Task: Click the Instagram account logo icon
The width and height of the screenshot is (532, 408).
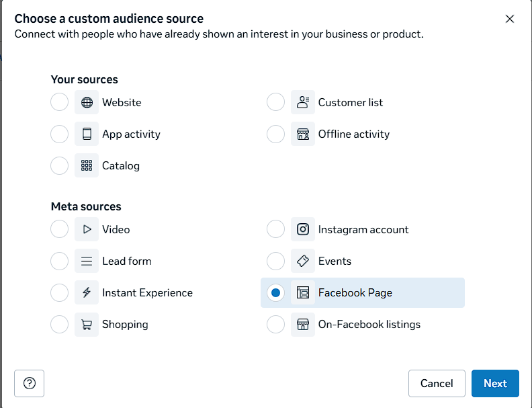Action: [303, 229]
